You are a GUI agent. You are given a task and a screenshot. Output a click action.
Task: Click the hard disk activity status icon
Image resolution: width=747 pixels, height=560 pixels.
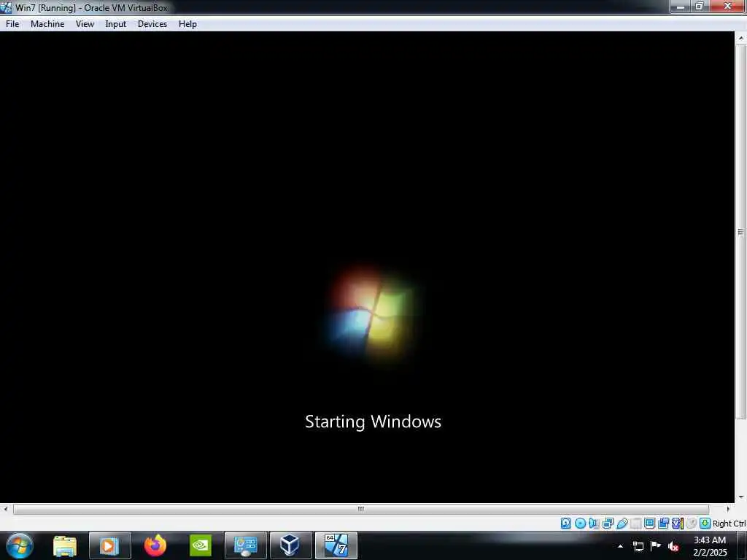[x=565, y=524]
